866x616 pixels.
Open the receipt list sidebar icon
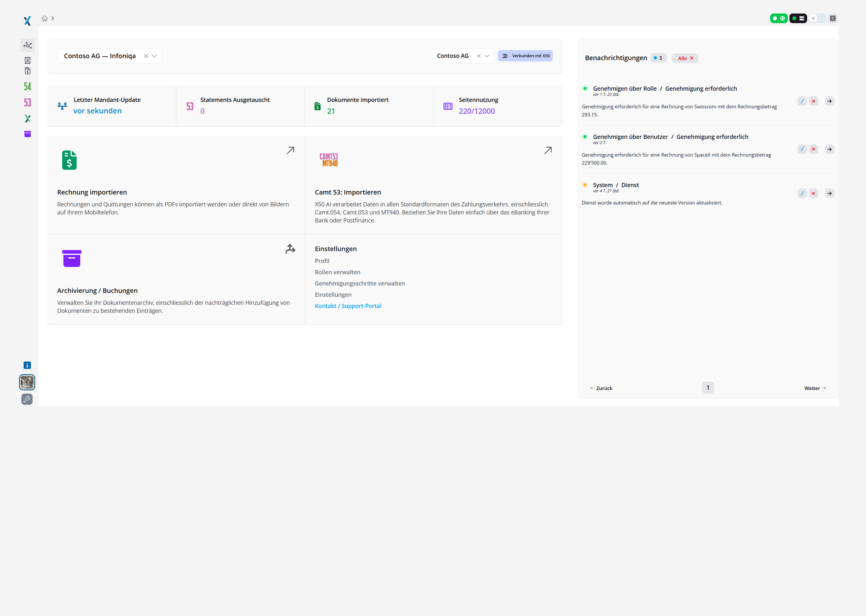[28, 60]
